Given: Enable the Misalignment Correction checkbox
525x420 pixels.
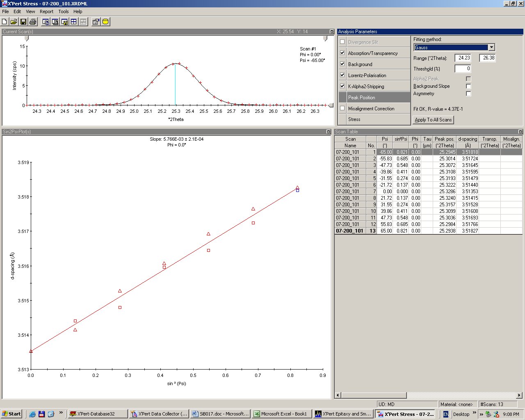Looking at the screenshot, I should [x=342, y=108].
